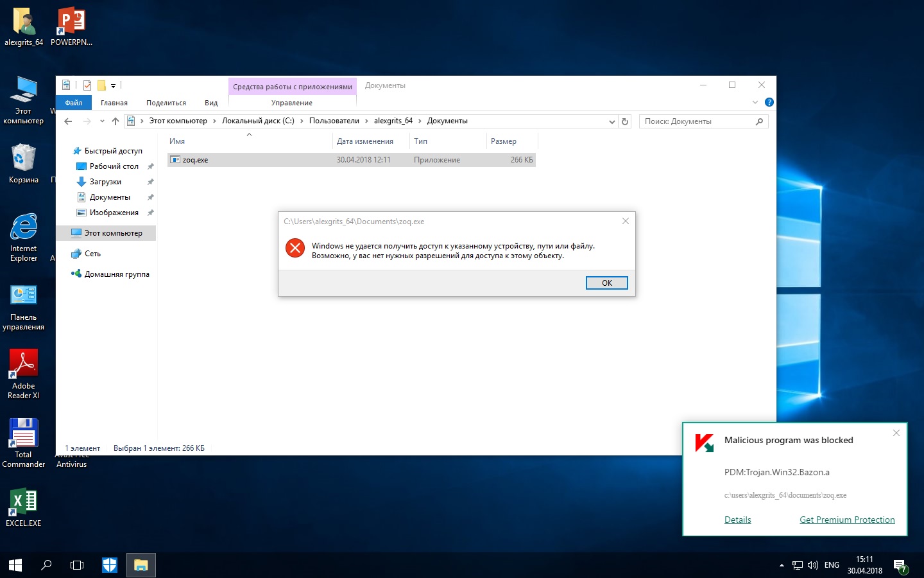
Task: Select Быстрый доступ in the navigation pane
Action: click(114, 151)
